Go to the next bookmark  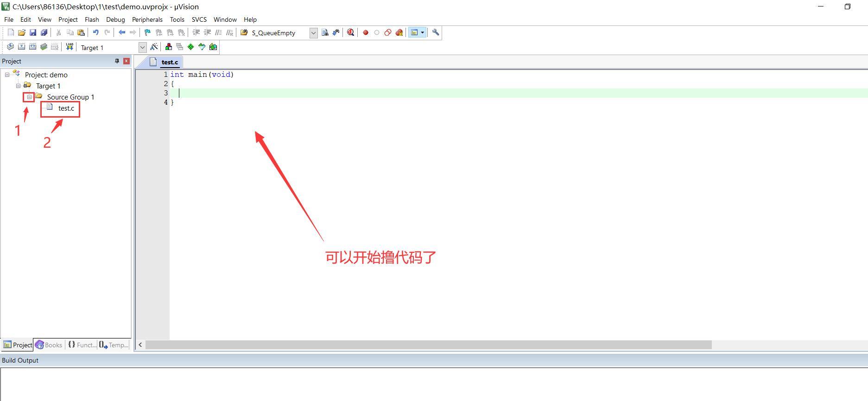170,32
